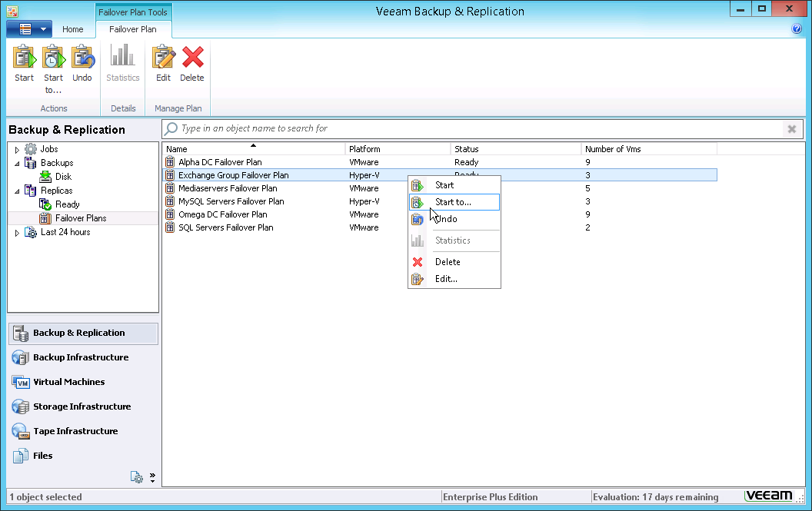
Task: Select Exchange Group Failover Plan row
Action: click(440, 175)
